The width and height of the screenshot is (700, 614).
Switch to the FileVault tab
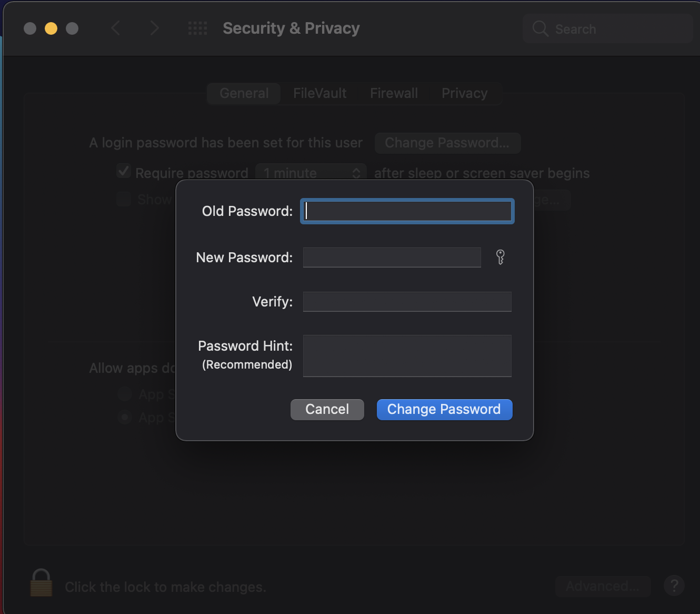(319, 93)
